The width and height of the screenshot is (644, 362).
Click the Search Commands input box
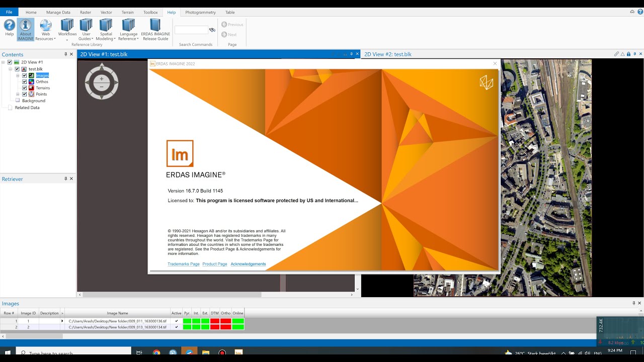coord(191,30)
